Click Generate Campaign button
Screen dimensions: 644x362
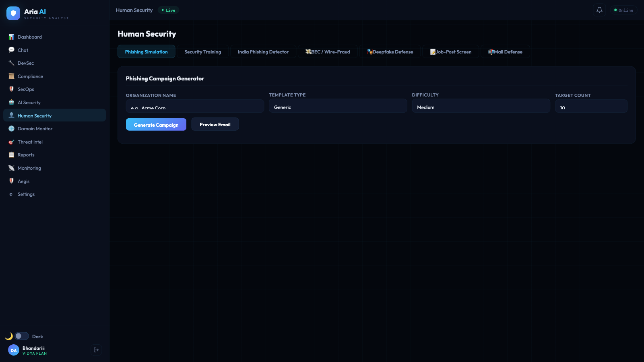click(x=156, y=125)
